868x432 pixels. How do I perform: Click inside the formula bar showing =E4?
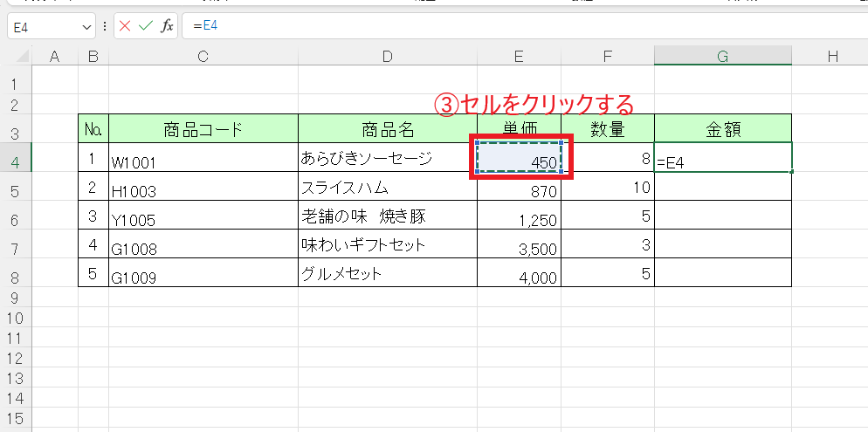click(x=525, y=26)
